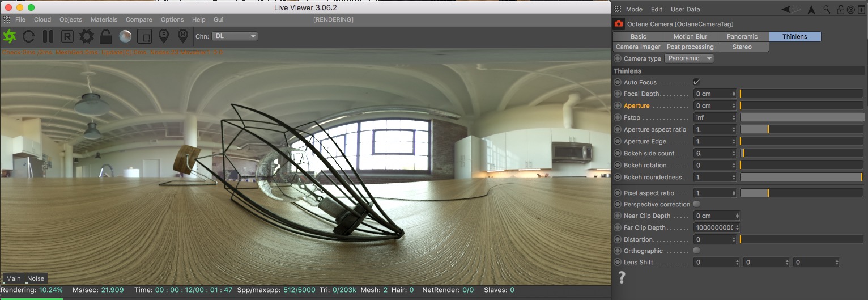Click the render region square icon
Viewport: 868px width, 300px height.
(x=145, y=37)
